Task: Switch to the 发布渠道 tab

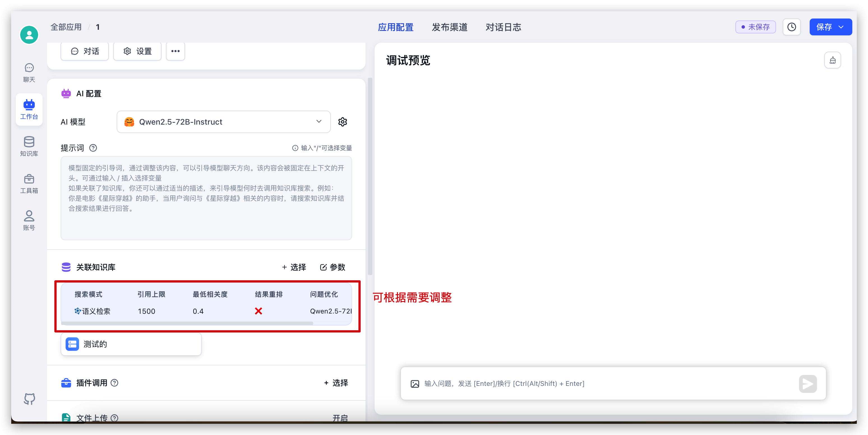Action: [449, 27]
